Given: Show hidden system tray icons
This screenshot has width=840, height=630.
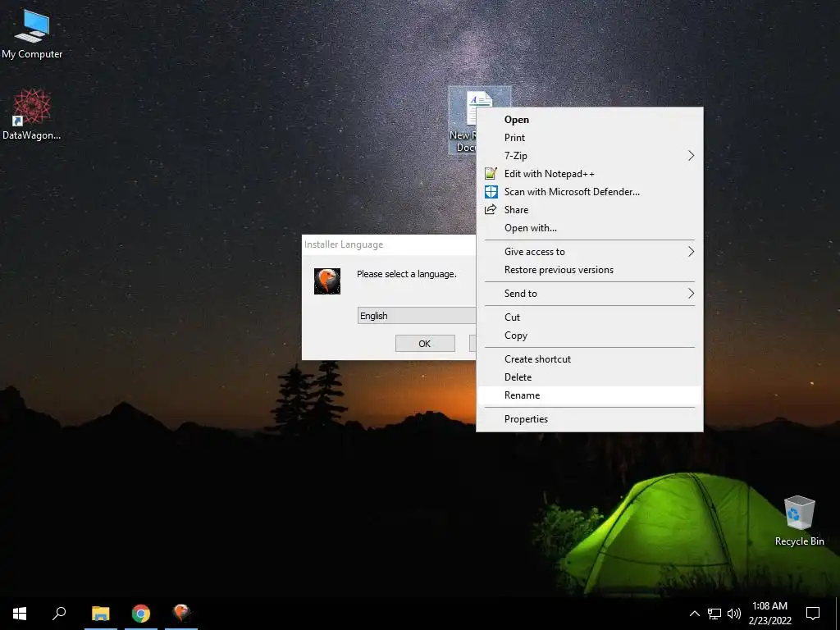Looking at the screenshot, I should (x=694, y=614).
